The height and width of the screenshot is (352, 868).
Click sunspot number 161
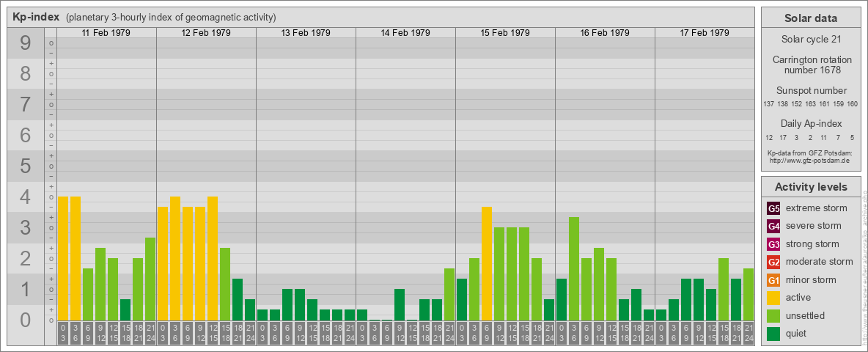tap(825, 104)
